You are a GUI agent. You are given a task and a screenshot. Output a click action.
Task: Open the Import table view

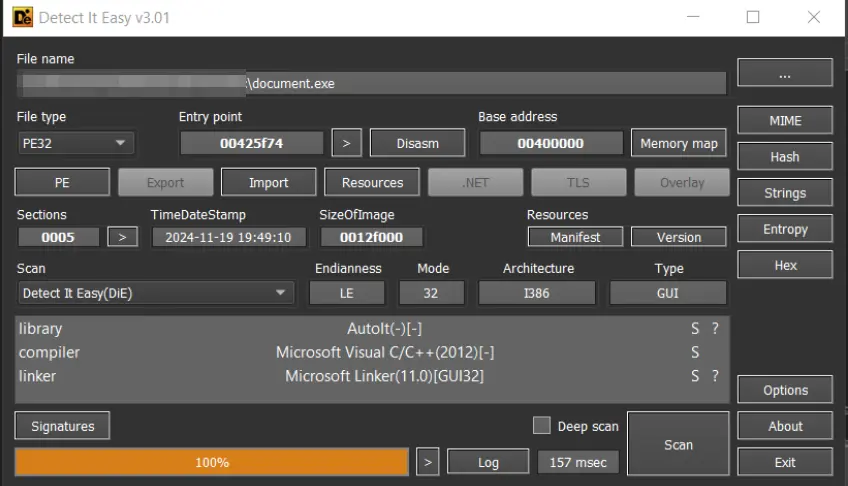click(x=269, y=182)
